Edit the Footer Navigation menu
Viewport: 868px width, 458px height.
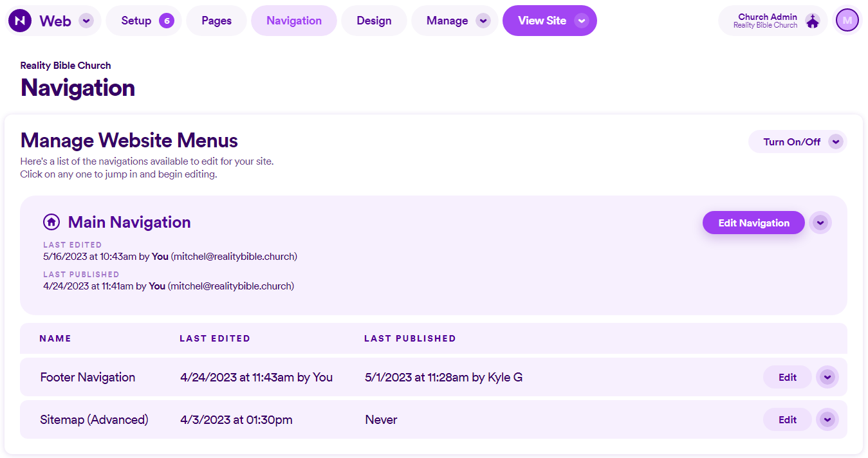tap(787, 377)
